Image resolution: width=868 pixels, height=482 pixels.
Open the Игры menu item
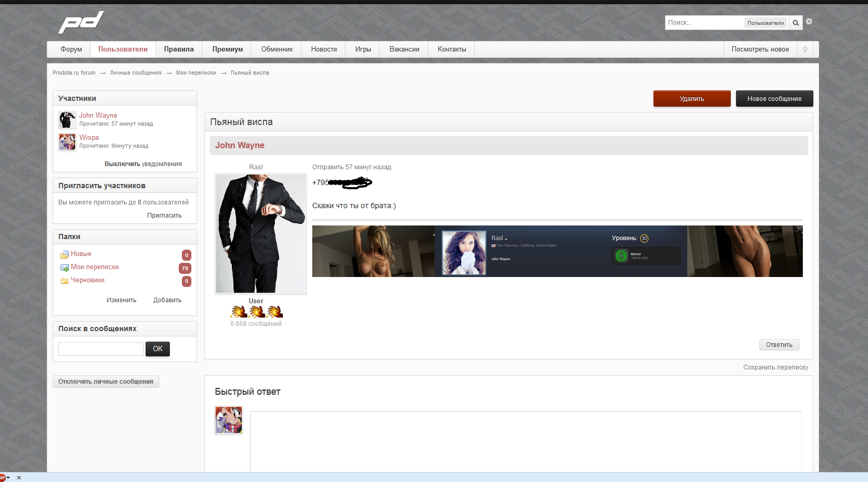point(363,49)
